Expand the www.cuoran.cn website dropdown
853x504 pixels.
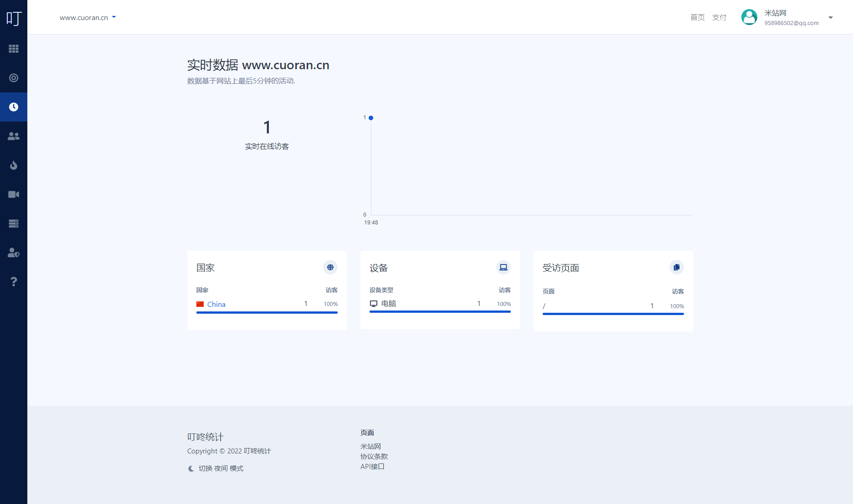[88, 18]
